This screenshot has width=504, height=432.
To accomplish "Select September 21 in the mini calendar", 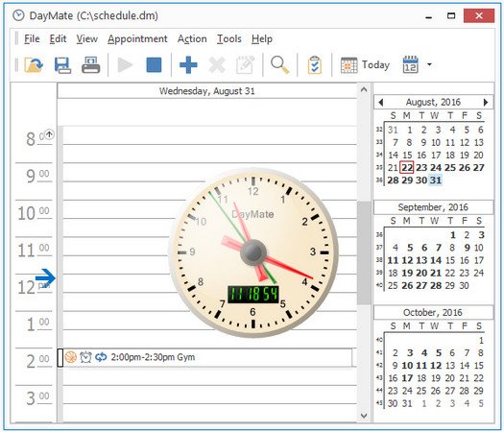I will (436, 273).
